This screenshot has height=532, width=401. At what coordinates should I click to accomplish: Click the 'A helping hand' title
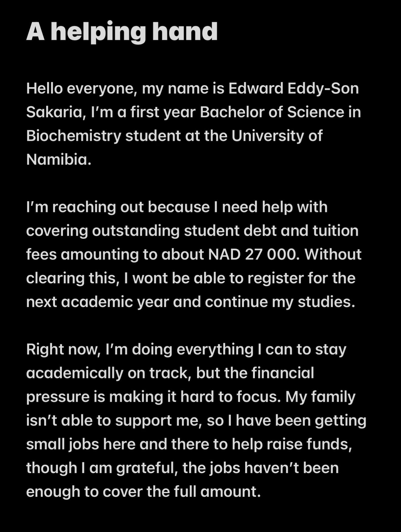122,32
